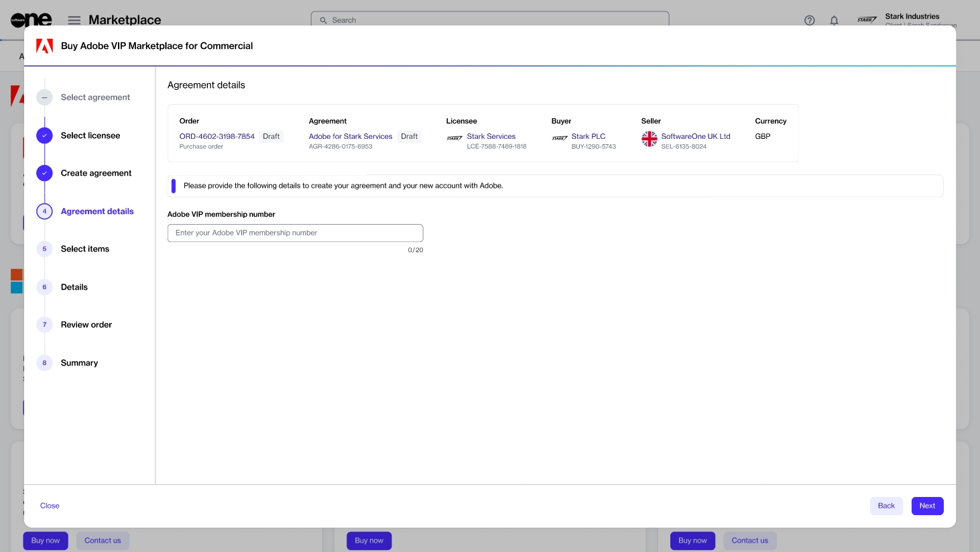This screenshot has width=980, height=552.
Task: Click the step 8 circle
Action: [x=44, y=363]
